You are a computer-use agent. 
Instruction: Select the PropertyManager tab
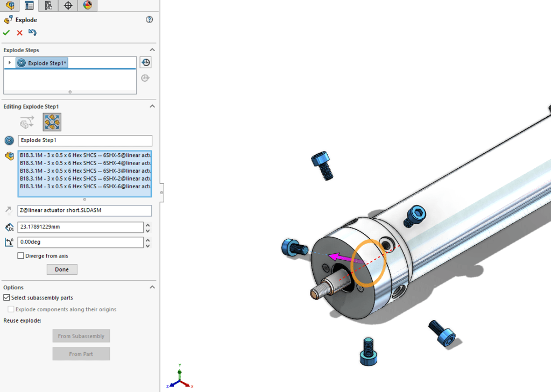(29, 5)
